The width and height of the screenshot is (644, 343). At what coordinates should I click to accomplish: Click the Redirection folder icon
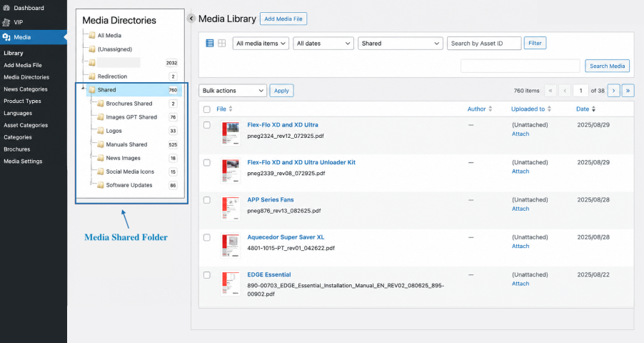[92, 76]
